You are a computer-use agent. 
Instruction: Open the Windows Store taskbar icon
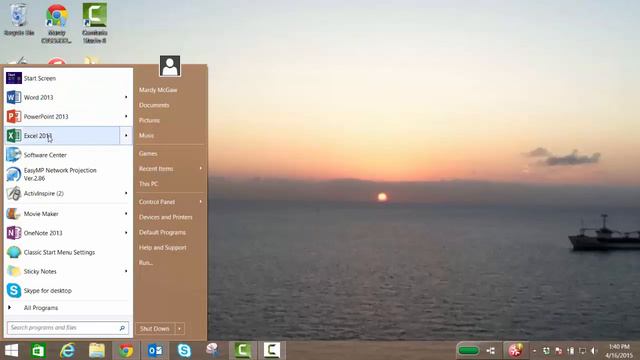click(38, 351)
